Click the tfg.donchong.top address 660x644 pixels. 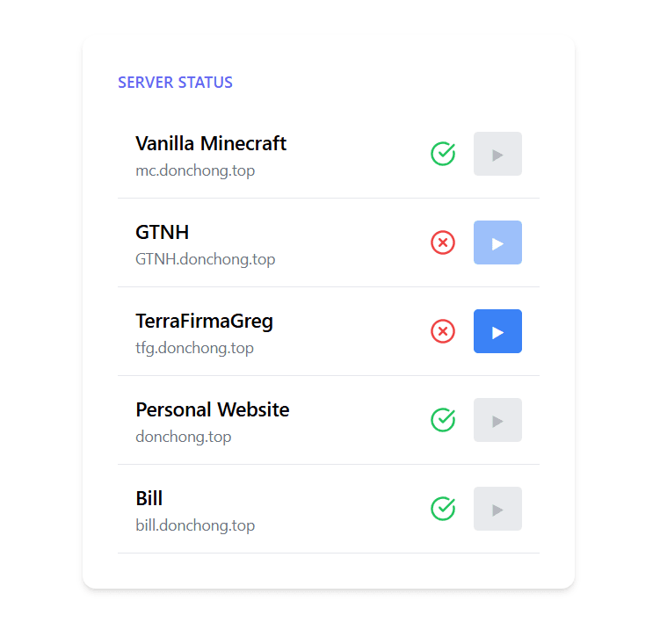coord(194,348)
